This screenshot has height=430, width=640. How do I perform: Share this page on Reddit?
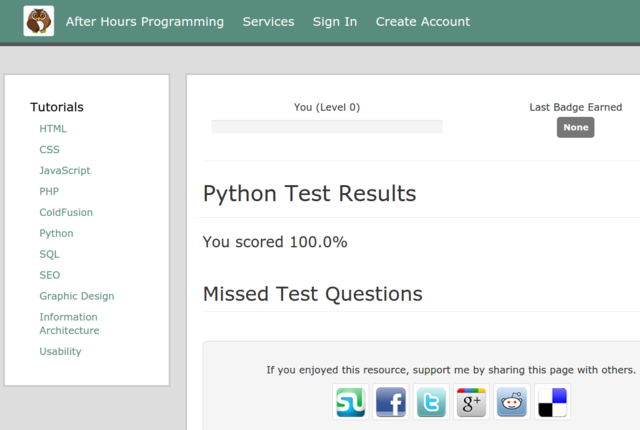511,401
